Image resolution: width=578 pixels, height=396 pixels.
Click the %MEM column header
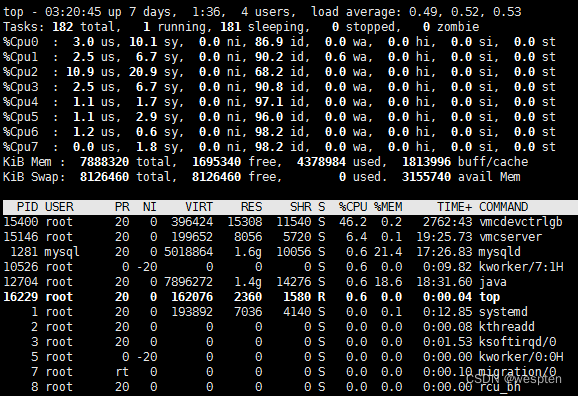click(x=388, y=207)
